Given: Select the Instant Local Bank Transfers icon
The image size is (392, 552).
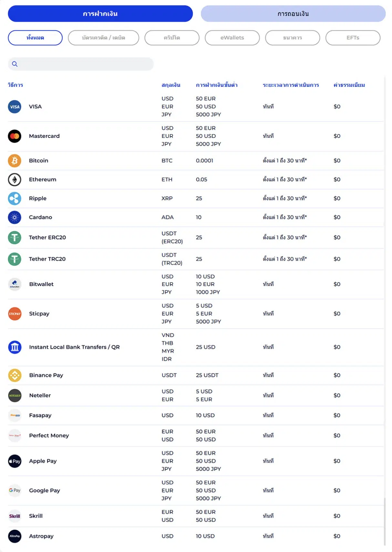Looking at the screenshot, I should pos(15,347).
